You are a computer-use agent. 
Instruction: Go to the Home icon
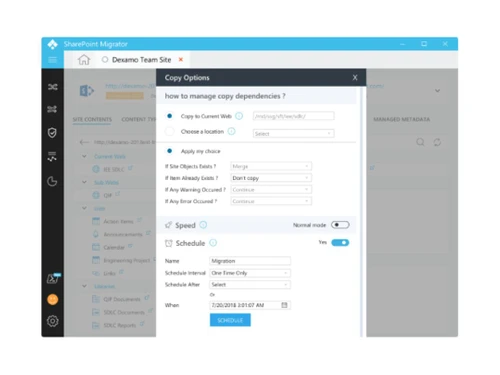pyautogui.click(x=84, y=60)
